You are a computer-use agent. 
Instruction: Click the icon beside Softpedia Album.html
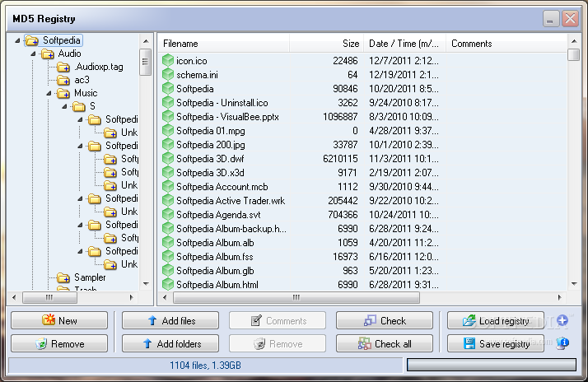[x=168, y=285]
